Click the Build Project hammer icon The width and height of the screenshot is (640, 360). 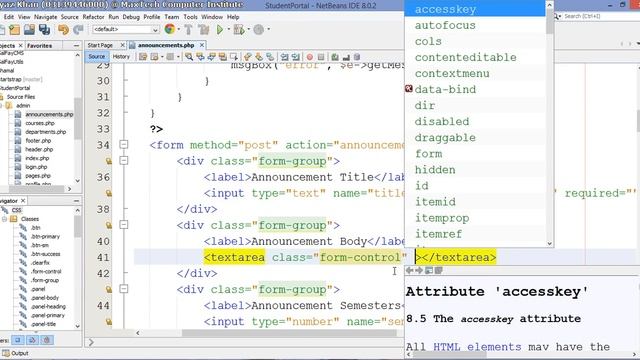pyautogui.click(x=188, y=29)
